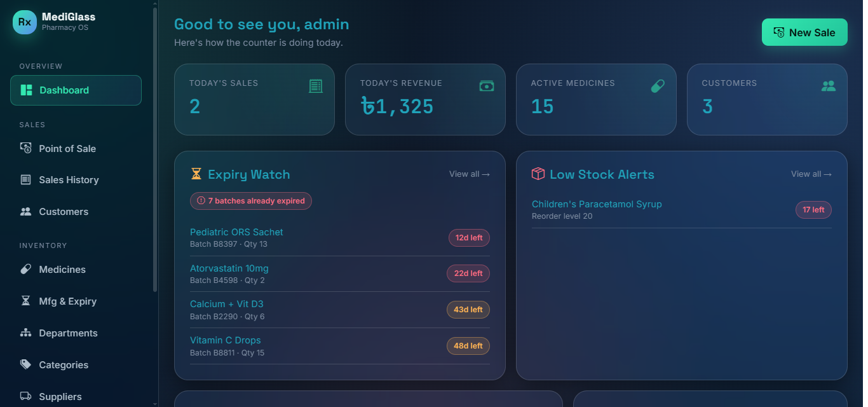Navigate to Medicines inventory
The image size is (868, 407).
pos(76,270)
